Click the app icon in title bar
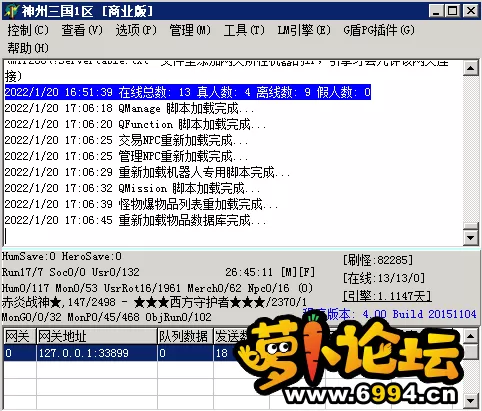Viewport: 482px width, 411px height. click(x=11, y=11)
